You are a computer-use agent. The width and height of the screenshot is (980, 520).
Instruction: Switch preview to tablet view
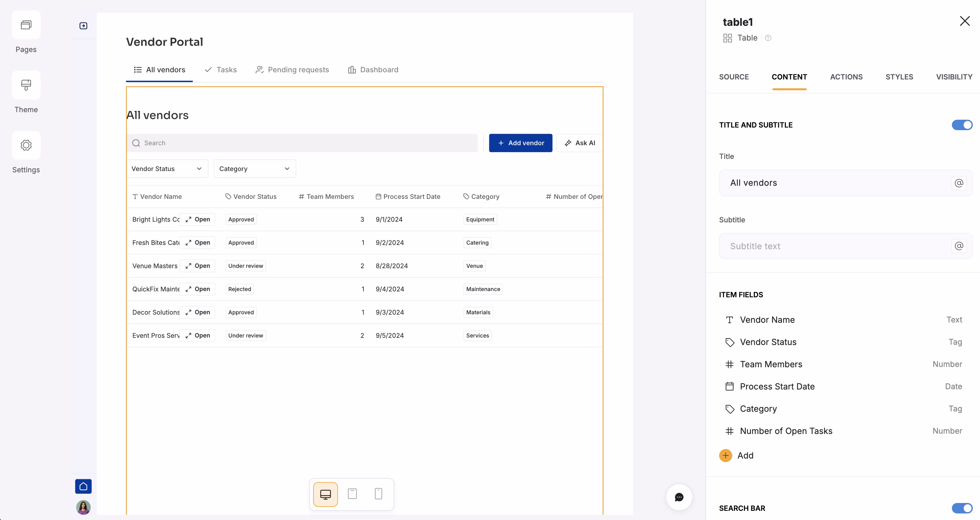pyautogui.click(x=352, y=494)
